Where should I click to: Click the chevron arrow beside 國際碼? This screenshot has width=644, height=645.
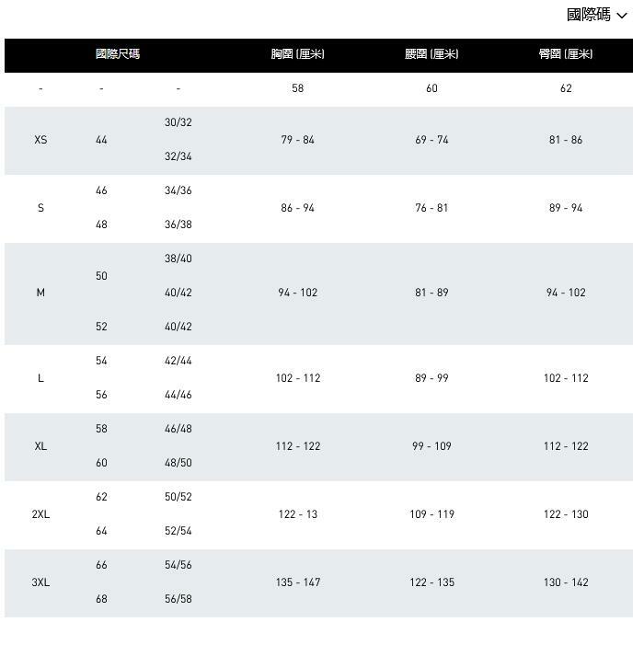(x=622, y=16)
